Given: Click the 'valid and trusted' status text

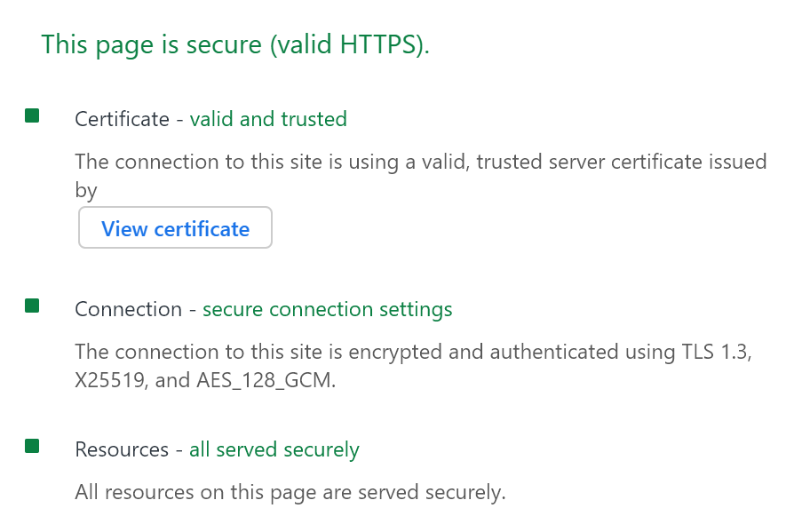Looking at the screenshot, I should [x=268, y=119].
